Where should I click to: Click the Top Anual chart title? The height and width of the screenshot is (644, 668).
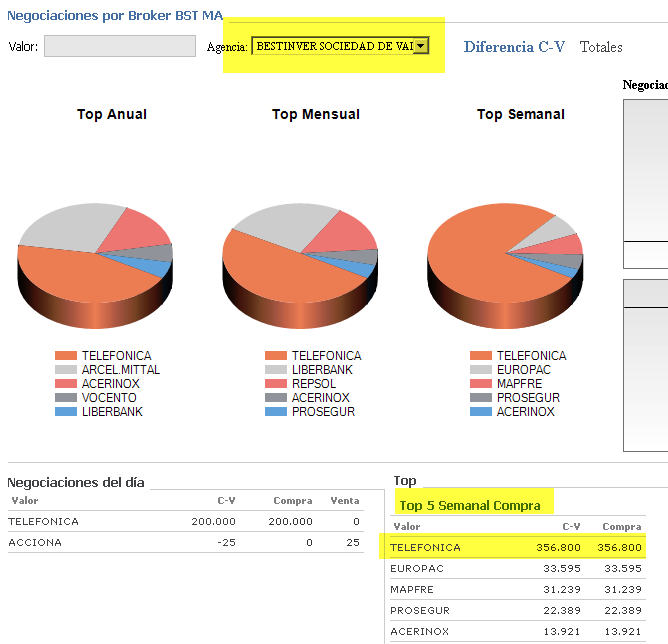pos(112,114)
